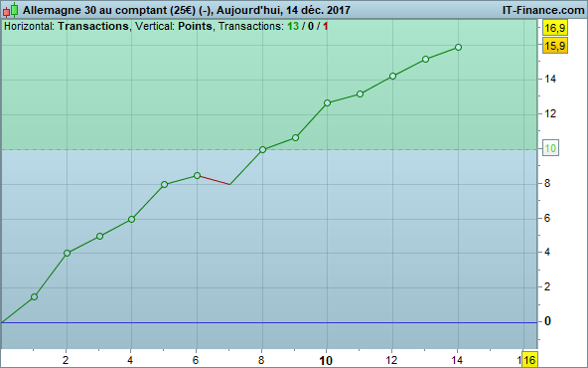Click the yellow 16 marker on horizontal axis
The image size is (588, 368).
pyautogui.click(x=529, y=360)
